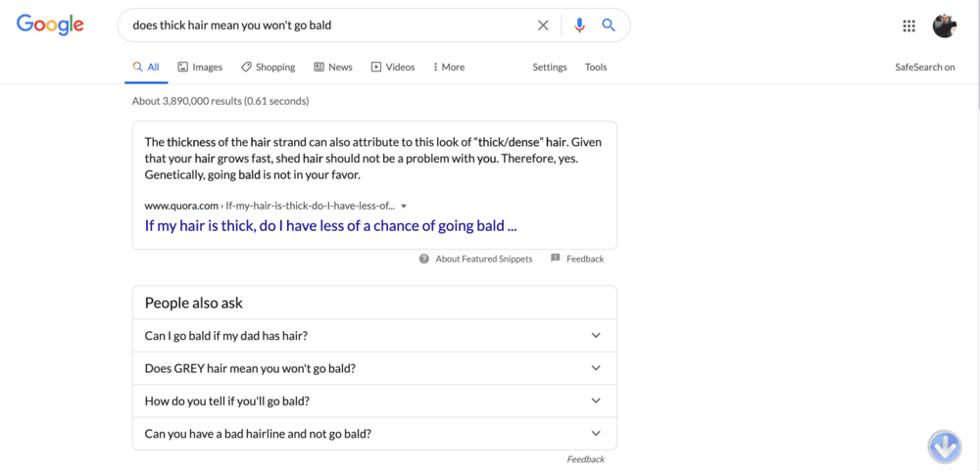Click the SafeSearch on label

click(925, 68)
